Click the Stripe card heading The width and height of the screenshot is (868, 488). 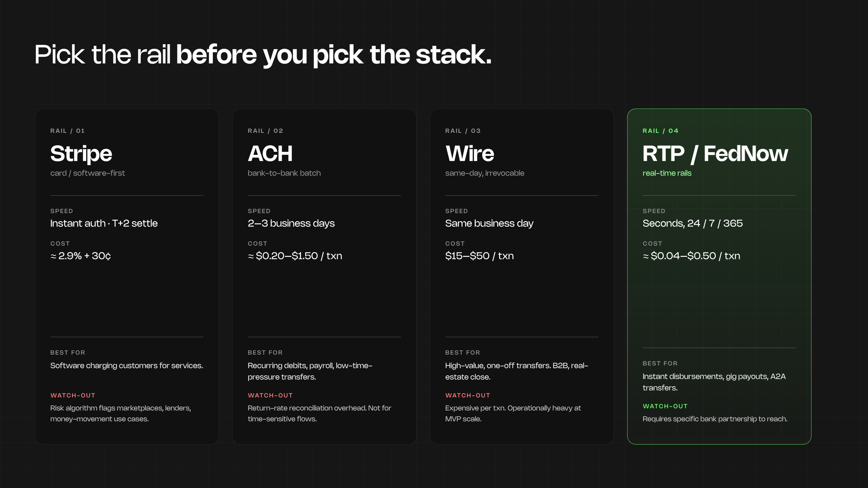click(81, 154)
